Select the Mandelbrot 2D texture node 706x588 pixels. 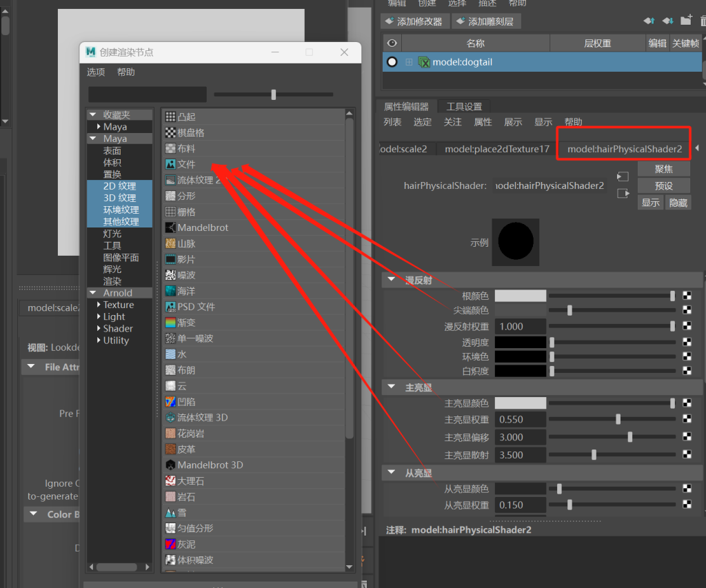[x=254, y=227]
